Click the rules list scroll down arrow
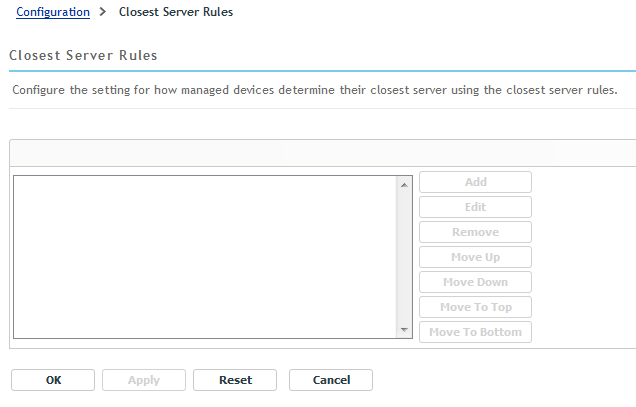The height and width of the screenshot is (407, 636). point(404,330)
